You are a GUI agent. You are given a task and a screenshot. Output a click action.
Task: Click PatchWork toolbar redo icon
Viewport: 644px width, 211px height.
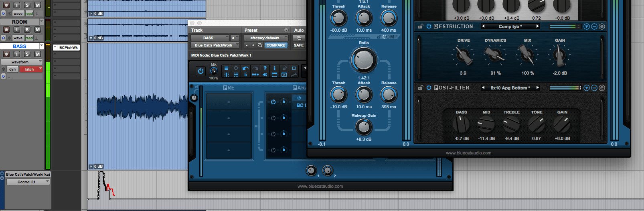point(255,68)
